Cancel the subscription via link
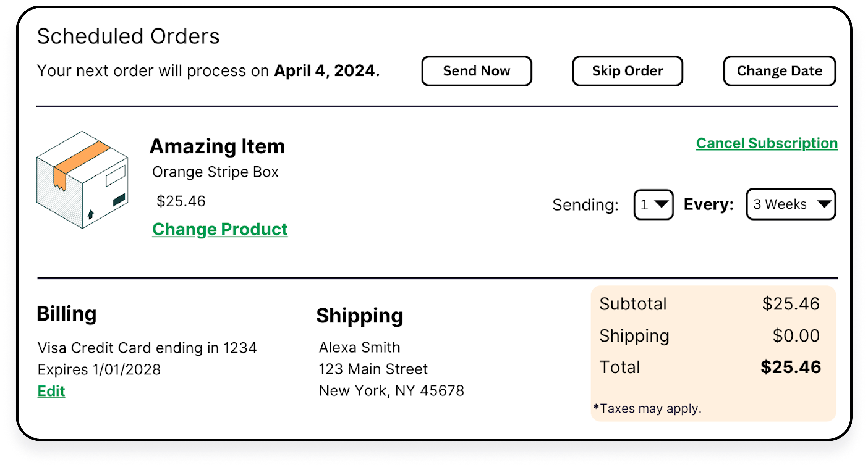Screen dimensions: 868x467 [x=767, y=143]
